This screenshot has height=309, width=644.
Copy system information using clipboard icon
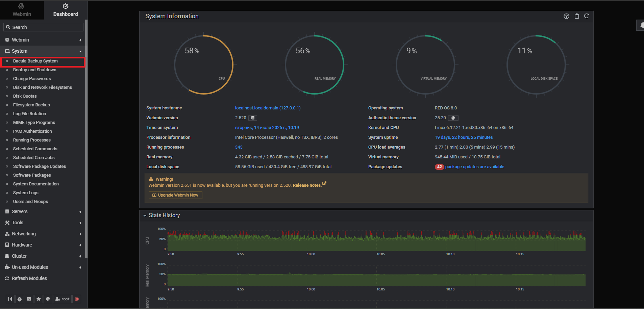[x=577, y=16]
